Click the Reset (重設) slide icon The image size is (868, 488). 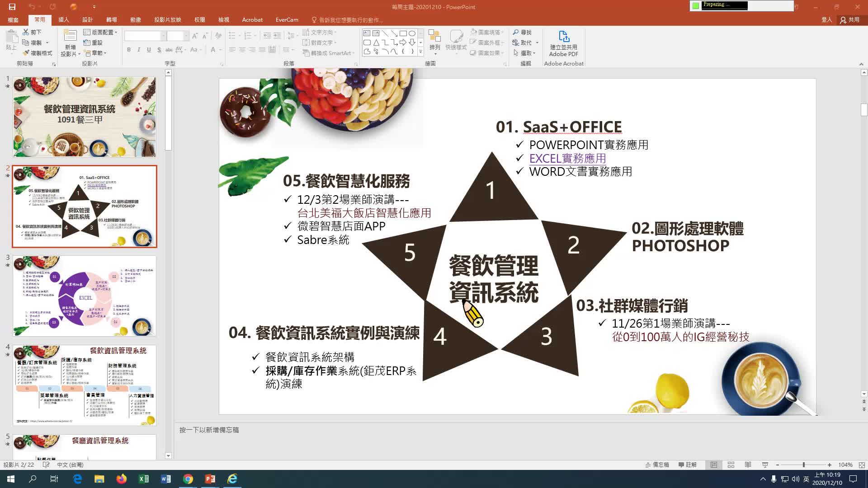pos(87,42)
